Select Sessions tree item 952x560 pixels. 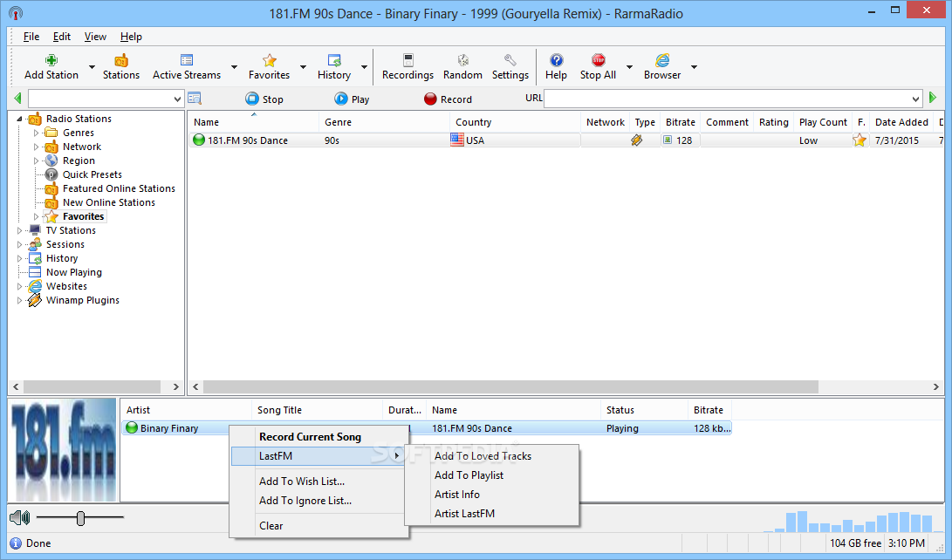click(65, 244)
